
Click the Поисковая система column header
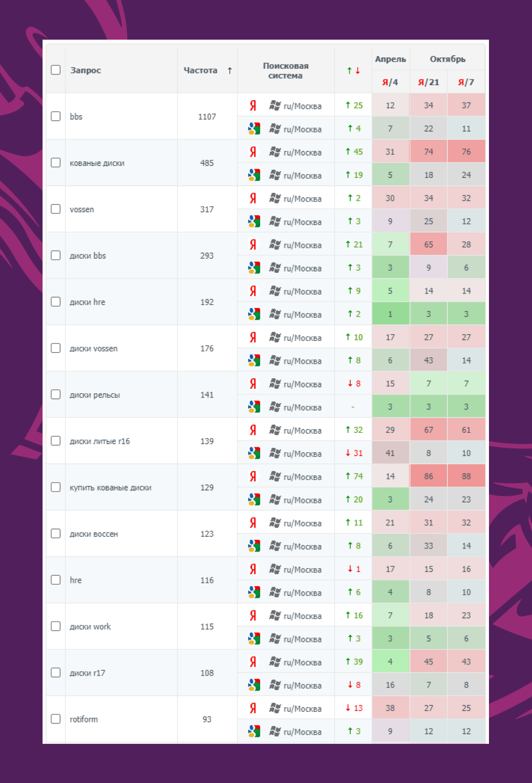(x=285, y=71)
